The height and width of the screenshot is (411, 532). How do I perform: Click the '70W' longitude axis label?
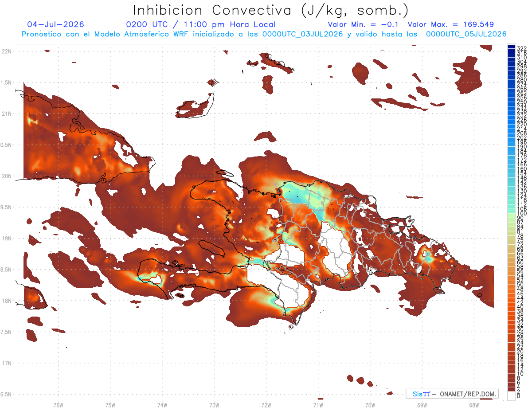[x=370, y=405]
